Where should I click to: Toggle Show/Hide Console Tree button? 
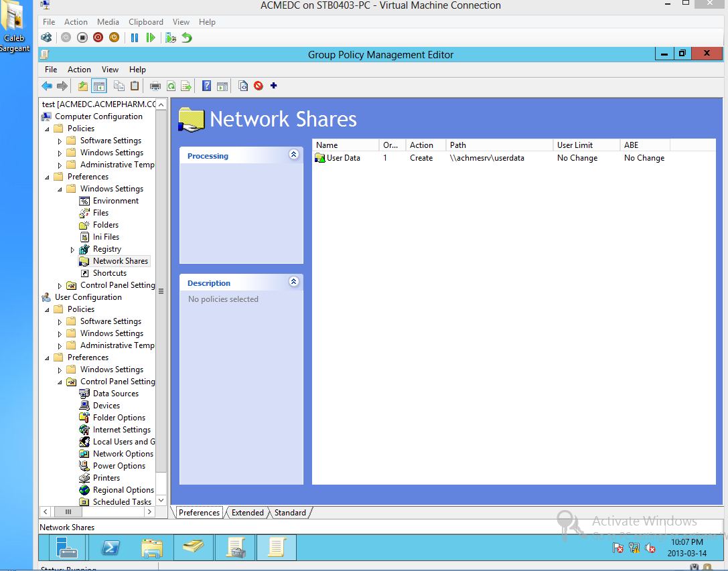[99, 86]
